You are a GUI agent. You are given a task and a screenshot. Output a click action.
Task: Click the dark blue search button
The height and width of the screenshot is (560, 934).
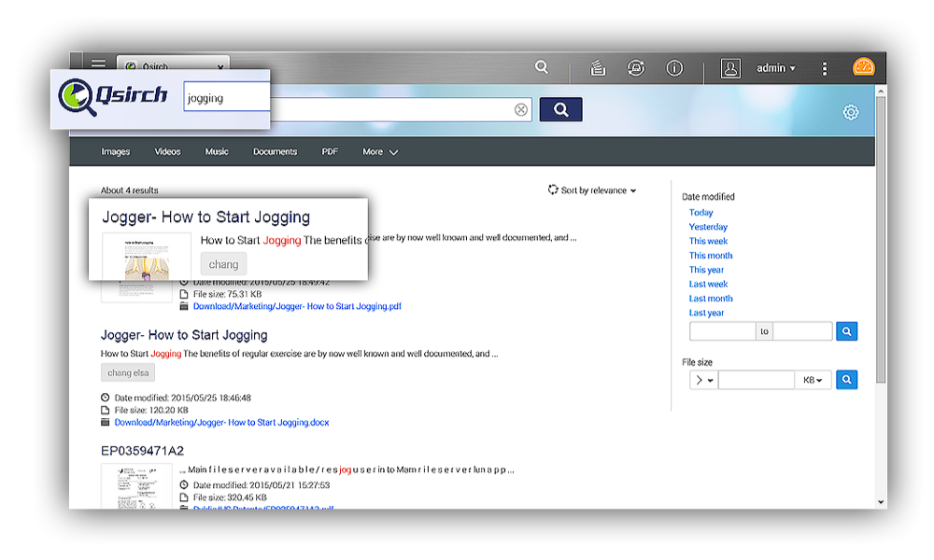[x=560, y=109]
